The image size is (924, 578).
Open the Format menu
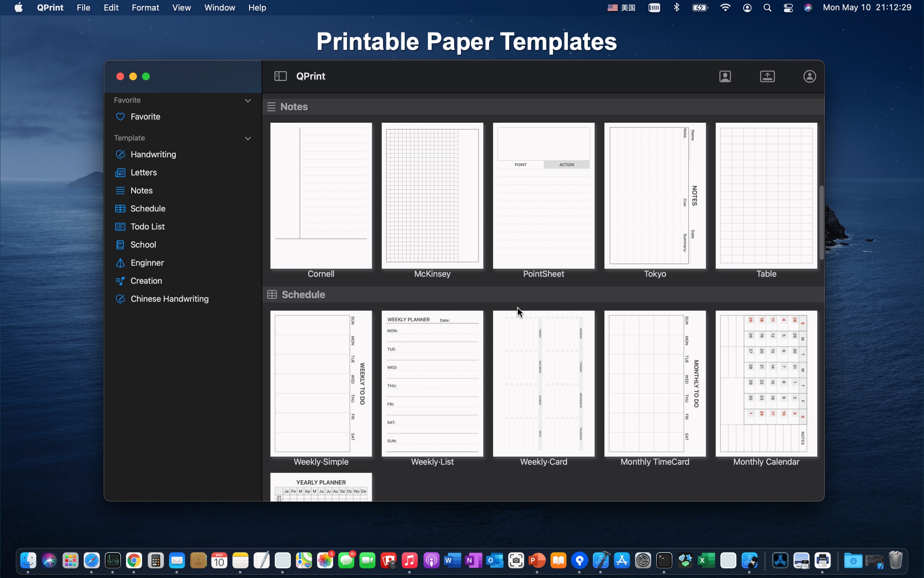pos(145,8)
